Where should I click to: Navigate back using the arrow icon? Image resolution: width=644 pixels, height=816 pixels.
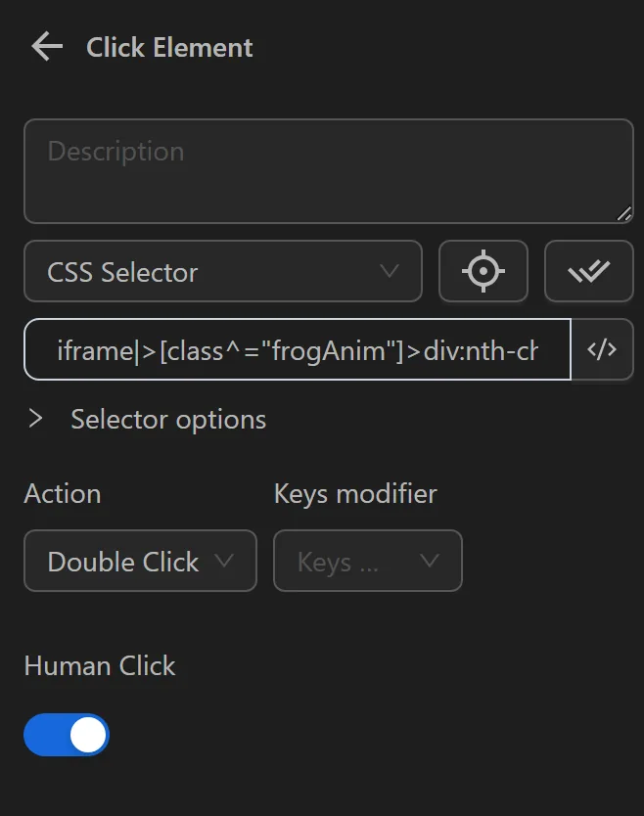[45, 46]
